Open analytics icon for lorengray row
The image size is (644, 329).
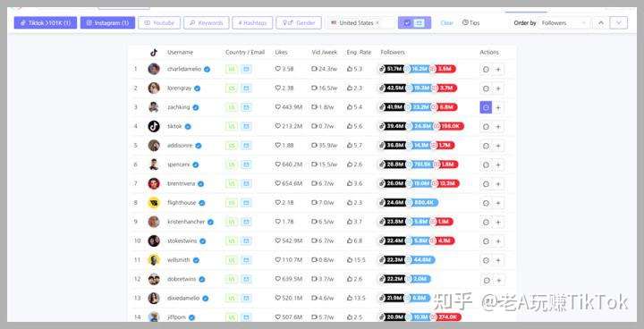pyautogui.click(x=486, y=89)
